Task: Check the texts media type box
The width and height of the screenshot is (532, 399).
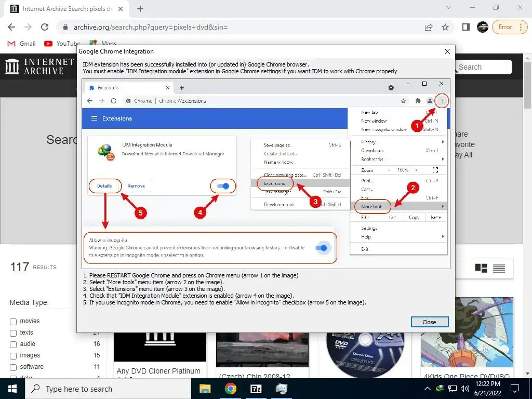Action: pyautogui.click(x=13, y=333)
